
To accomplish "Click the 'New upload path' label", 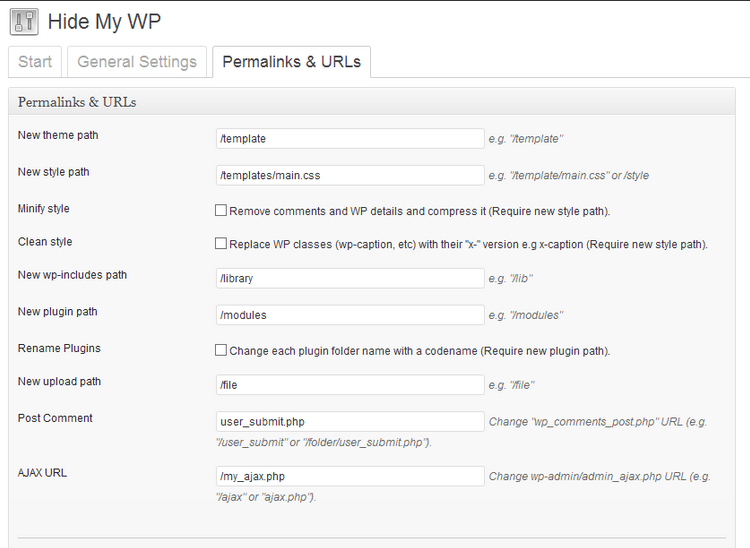I will tap(59, 382).
